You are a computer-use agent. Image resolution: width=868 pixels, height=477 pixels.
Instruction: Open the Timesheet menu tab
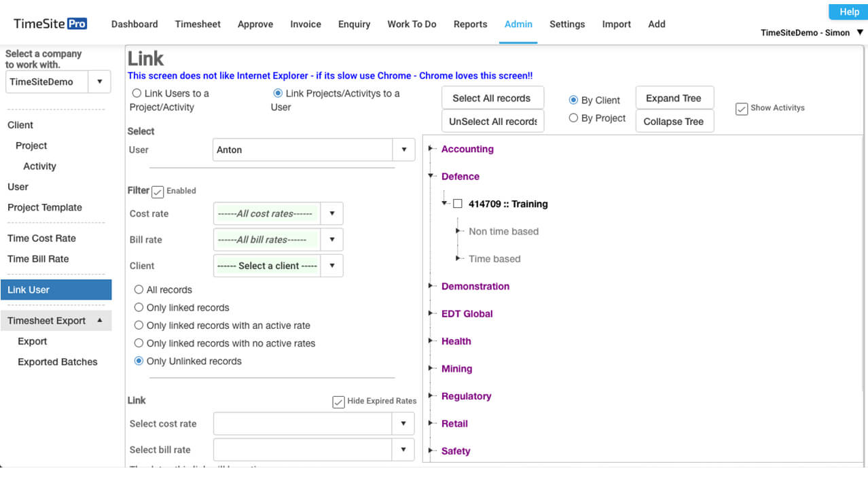(x=198, y=24)
